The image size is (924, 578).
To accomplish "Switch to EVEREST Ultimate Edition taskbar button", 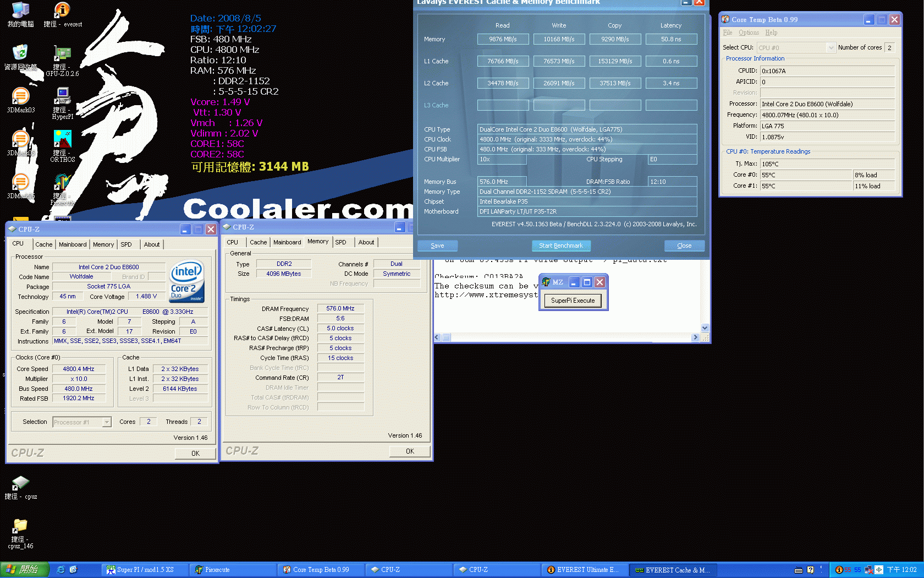I will (585, 570).
